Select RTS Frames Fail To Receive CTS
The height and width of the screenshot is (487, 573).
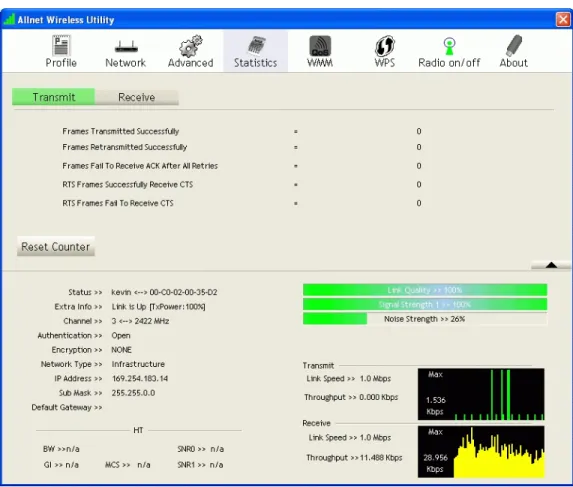[242, 203]
